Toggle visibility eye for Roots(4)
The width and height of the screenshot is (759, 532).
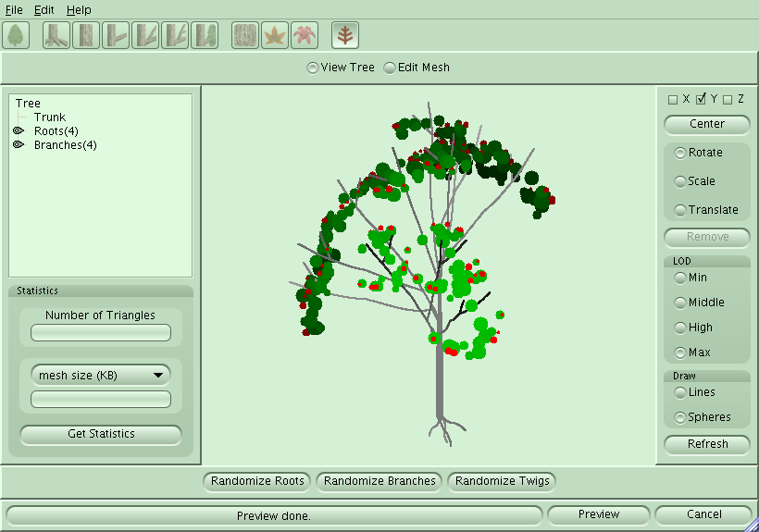(19, 131)
